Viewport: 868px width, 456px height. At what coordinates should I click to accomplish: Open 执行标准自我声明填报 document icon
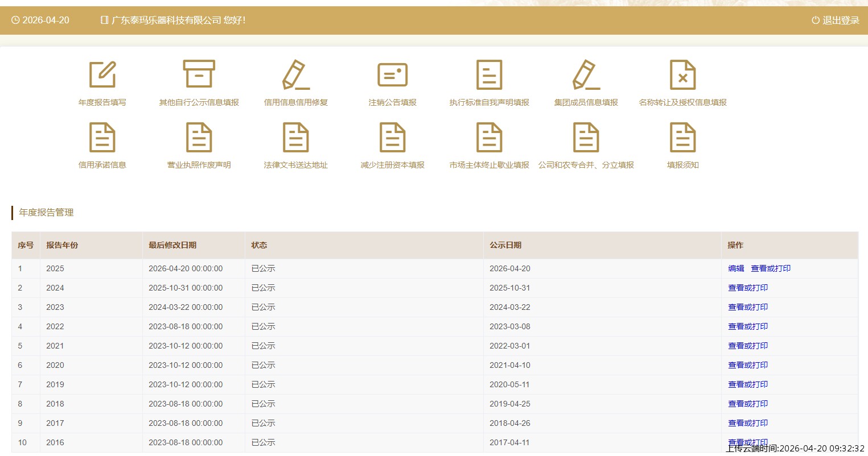(x=489, y=75)
